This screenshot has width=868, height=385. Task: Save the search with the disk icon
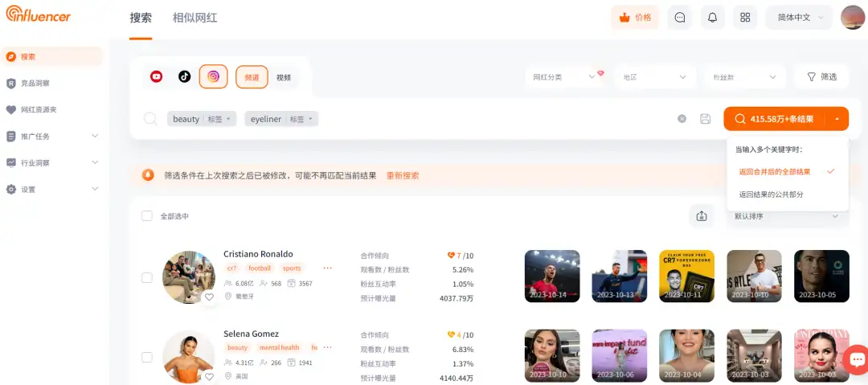(x=706, y=118)
